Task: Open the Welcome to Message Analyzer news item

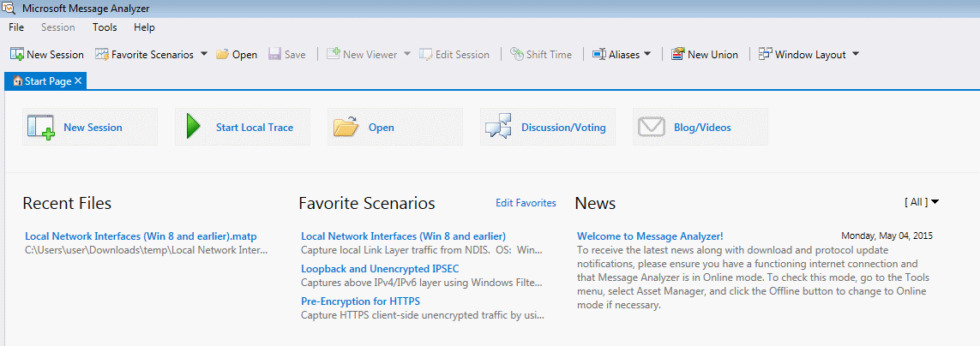Action: (650, 236)
